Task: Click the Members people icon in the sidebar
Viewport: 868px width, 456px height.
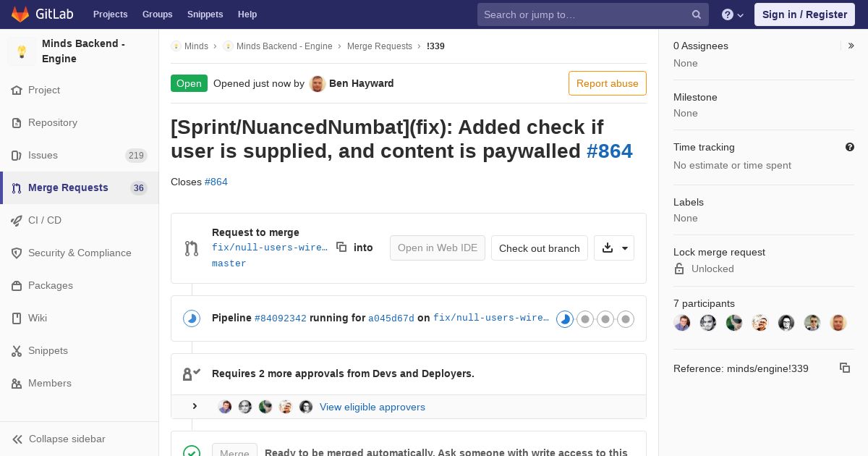Action: [17, 384]
